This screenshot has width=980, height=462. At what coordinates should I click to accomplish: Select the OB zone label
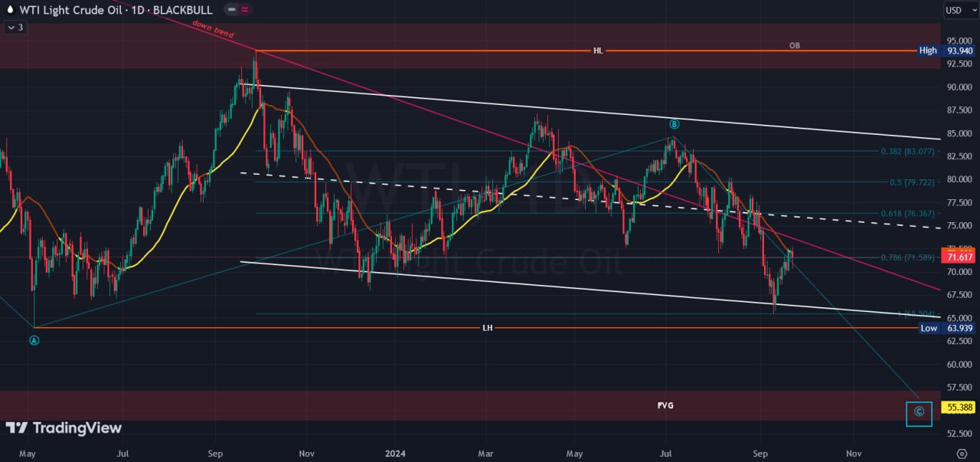point(795,45)
